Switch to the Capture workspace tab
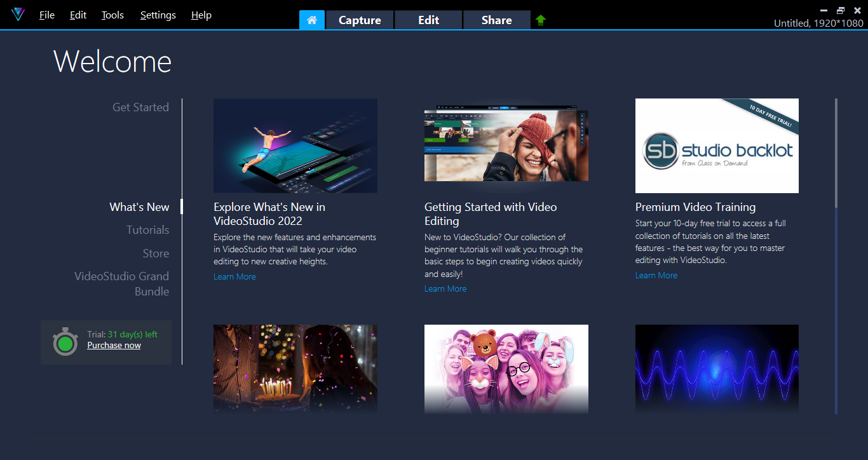This screenshot has height=460, width=868. pos(360,20)
